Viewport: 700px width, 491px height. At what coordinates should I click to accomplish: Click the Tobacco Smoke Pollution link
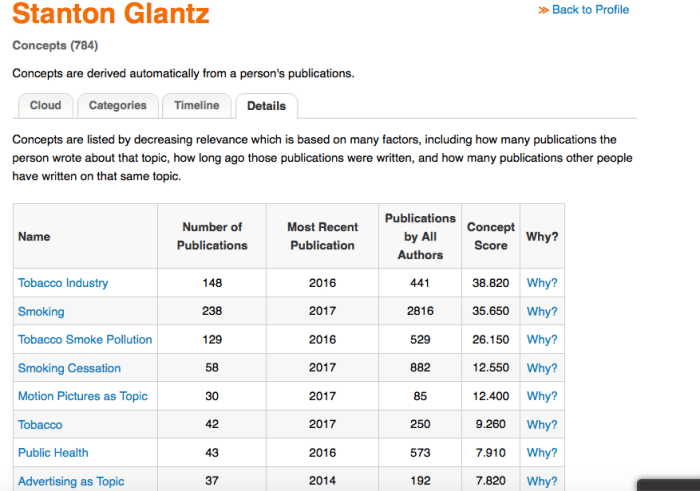85,340
